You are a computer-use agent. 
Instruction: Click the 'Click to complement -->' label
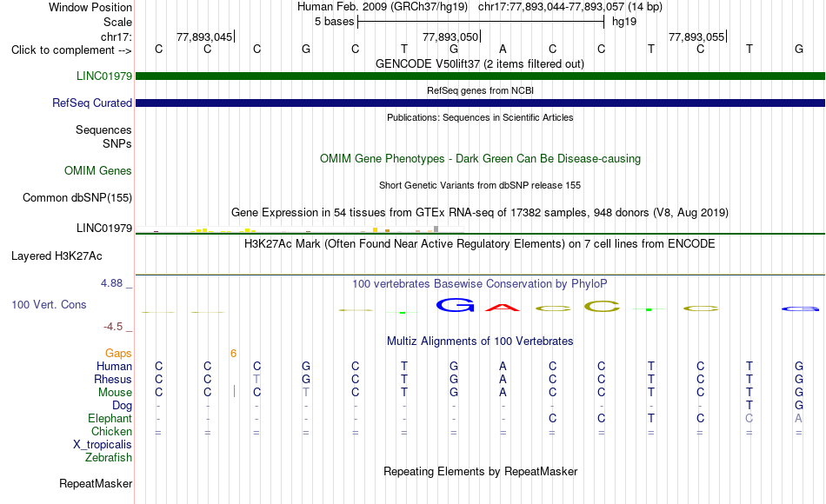[x=71, y=50]
